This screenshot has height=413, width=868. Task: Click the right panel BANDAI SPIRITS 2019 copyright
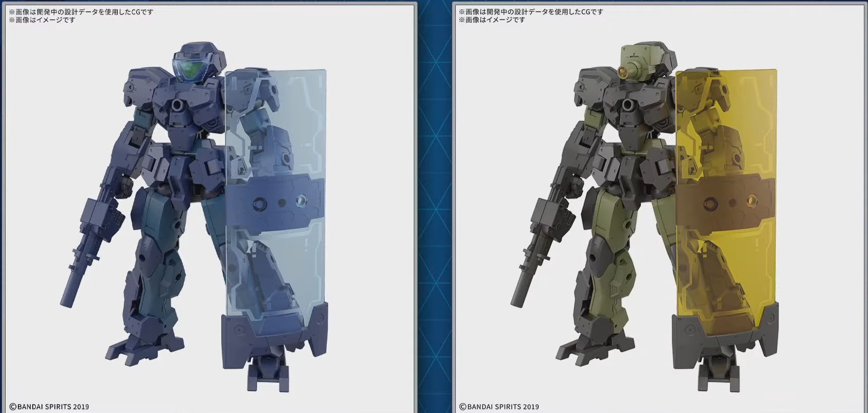[499, 407]
